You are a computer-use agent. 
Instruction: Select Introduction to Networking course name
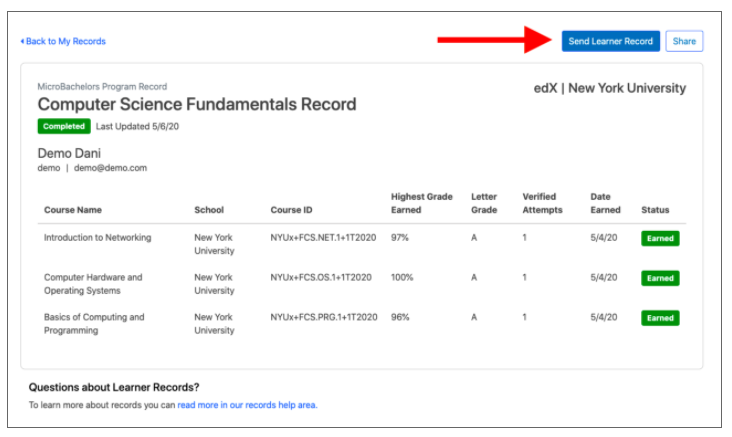(x=97, y=238)
